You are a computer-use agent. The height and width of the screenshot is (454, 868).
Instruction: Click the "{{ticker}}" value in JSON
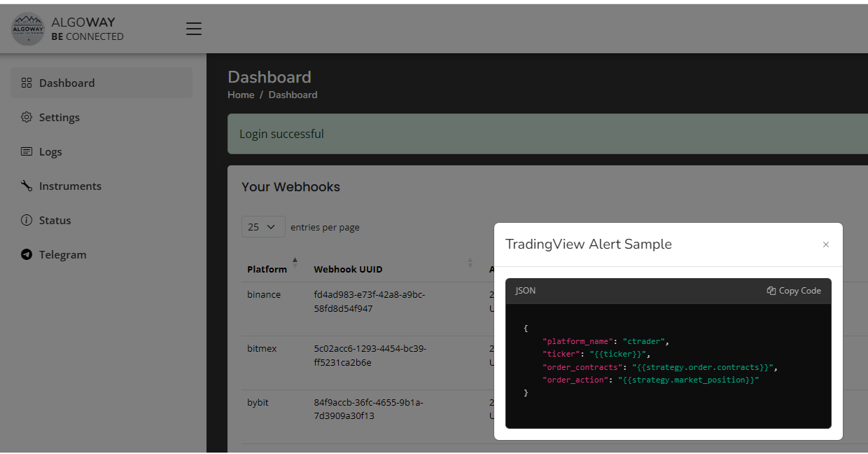[618, 354]
